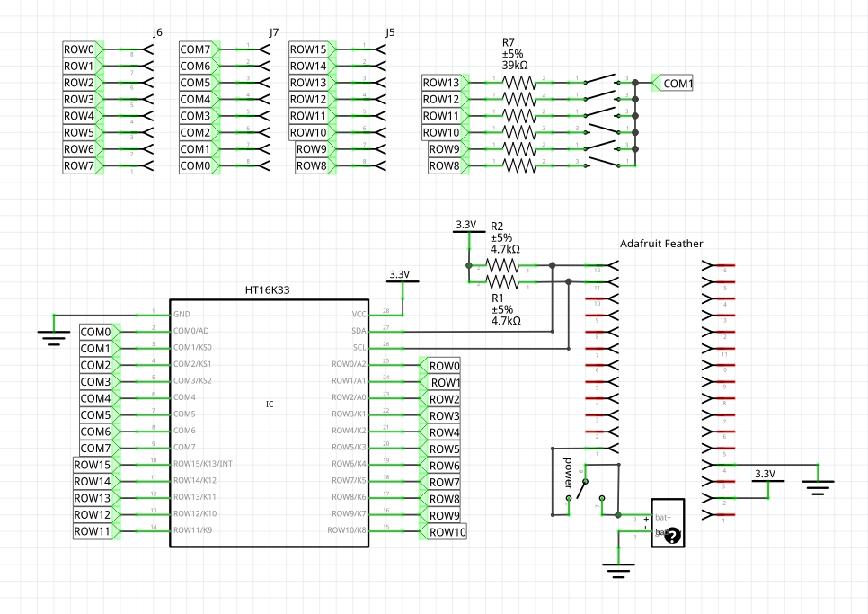Select the COM7 net label on connector J7
The height and width of the screenshot is (614, 868).
click(199, 49)
